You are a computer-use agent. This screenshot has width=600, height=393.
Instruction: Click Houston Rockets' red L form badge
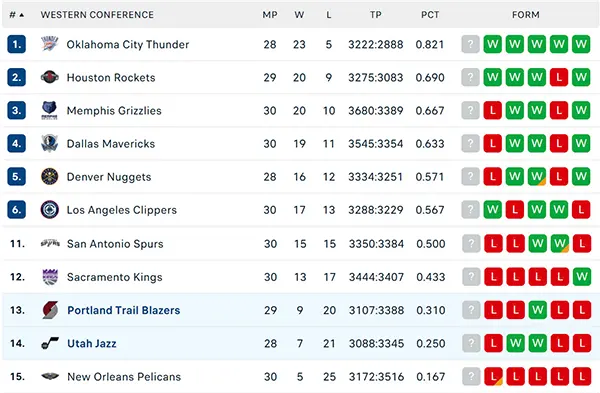[x=559, y=78]
